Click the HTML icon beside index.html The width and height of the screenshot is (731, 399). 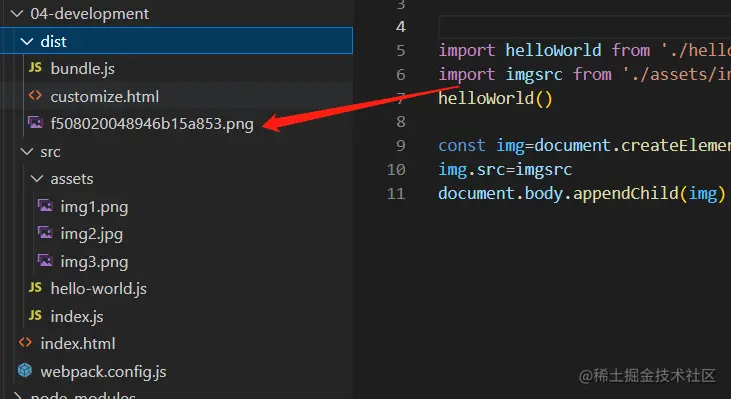25,343
